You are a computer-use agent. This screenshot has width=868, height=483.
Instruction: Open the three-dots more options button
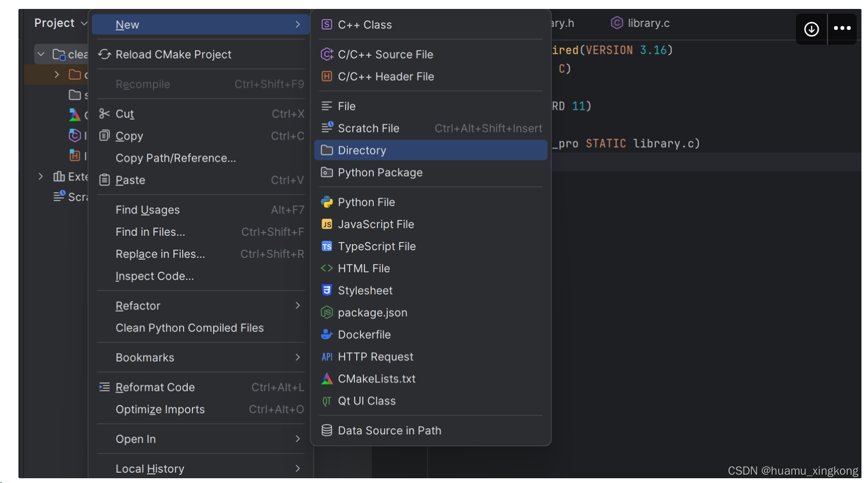tap(842, 29)
